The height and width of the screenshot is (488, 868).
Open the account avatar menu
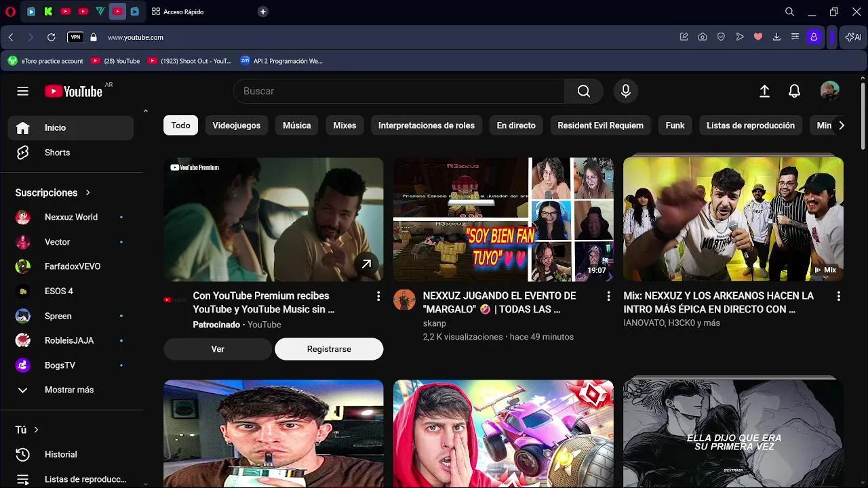click(830, 91)
